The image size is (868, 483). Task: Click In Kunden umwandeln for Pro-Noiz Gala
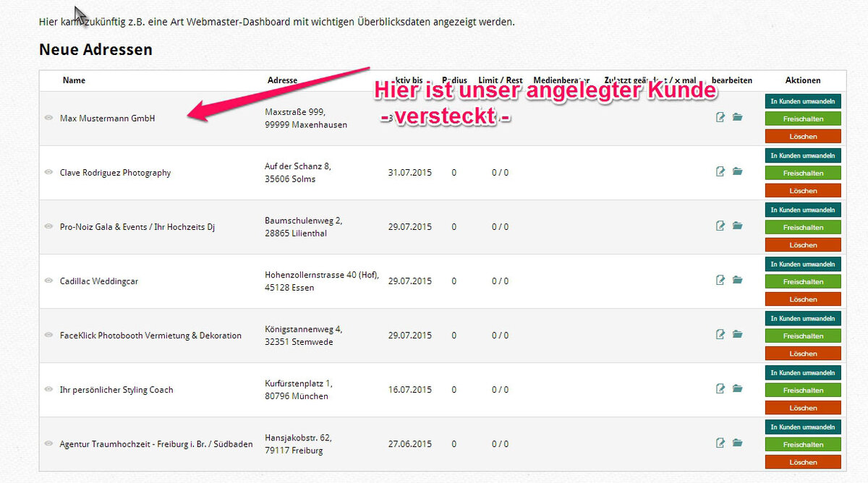[x=803, y=210]
